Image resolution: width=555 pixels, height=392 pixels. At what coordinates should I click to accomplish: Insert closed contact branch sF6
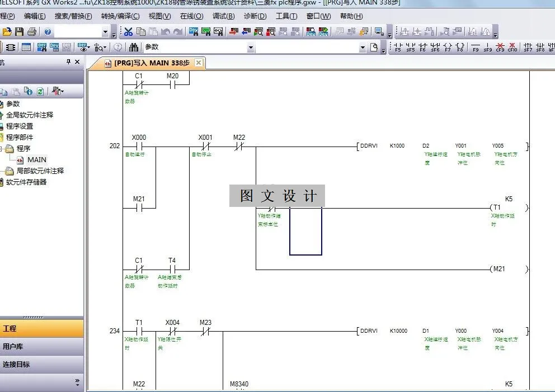(x=435, y=47)
